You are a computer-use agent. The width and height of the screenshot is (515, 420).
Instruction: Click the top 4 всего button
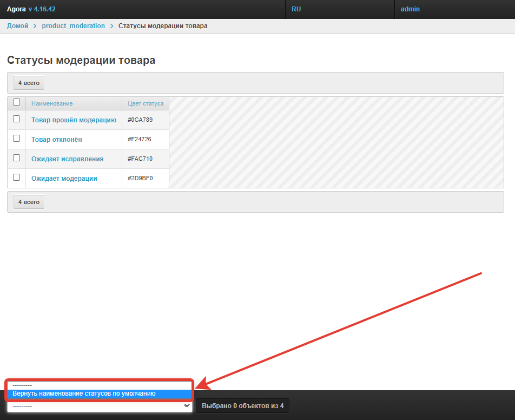[29, 83]
